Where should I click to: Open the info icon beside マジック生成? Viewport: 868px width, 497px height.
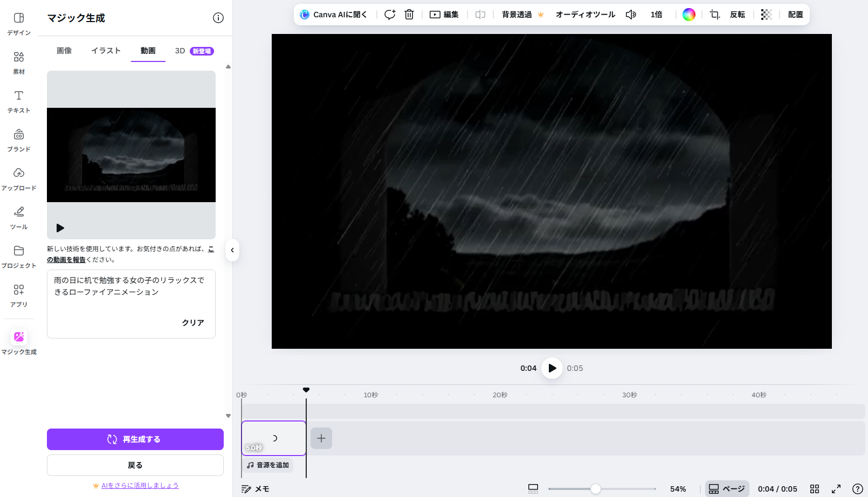(218, 18)
